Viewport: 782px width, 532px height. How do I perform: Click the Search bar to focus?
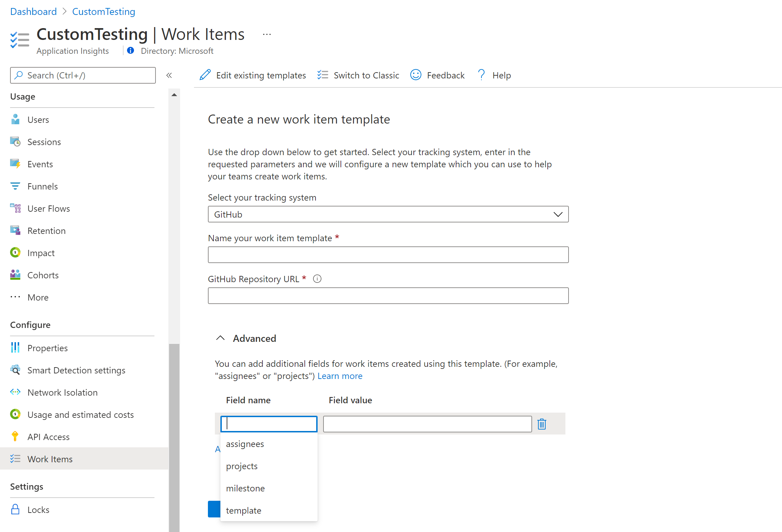(83, 75)
